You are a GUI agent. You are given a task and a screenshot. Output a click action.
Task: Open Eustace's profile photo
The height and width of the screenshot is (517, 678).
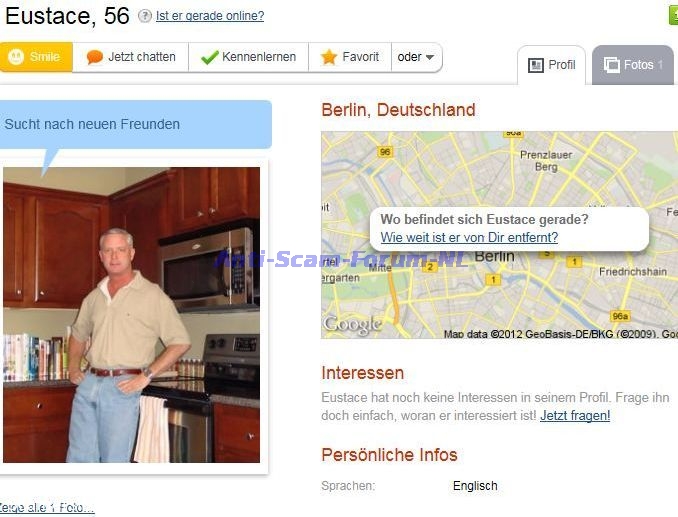[131, 315]
